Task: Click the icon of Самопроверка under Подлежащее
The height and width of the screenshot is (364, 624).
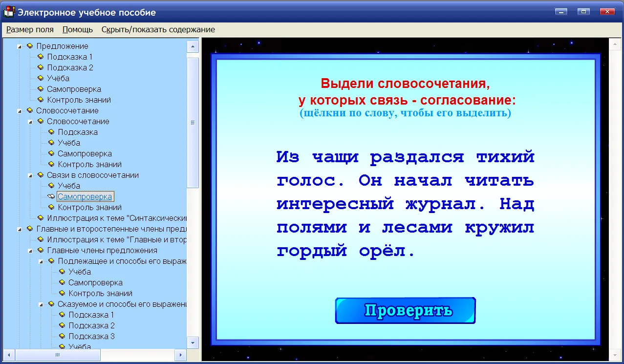Action: [x=63, y=282]
